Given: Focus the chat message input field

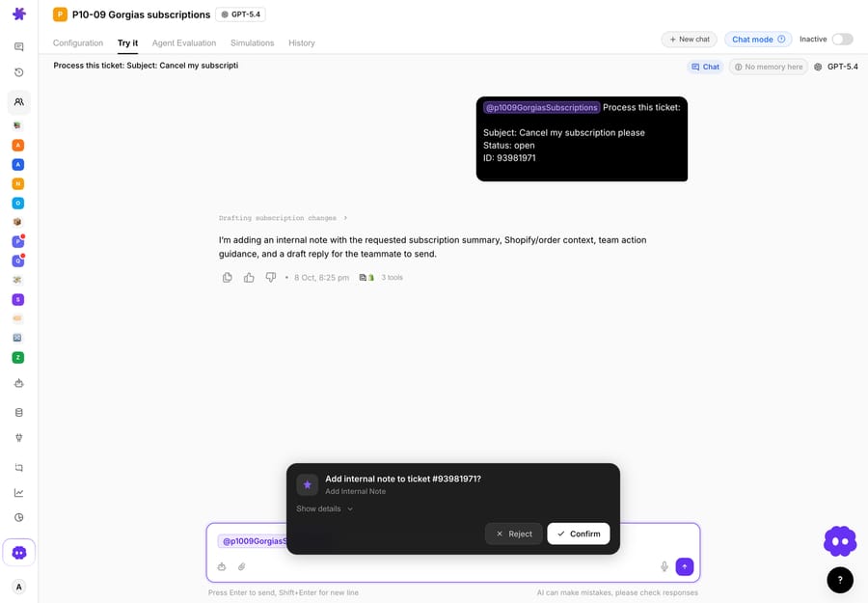Looking at the screenshot, I should 453,552.
